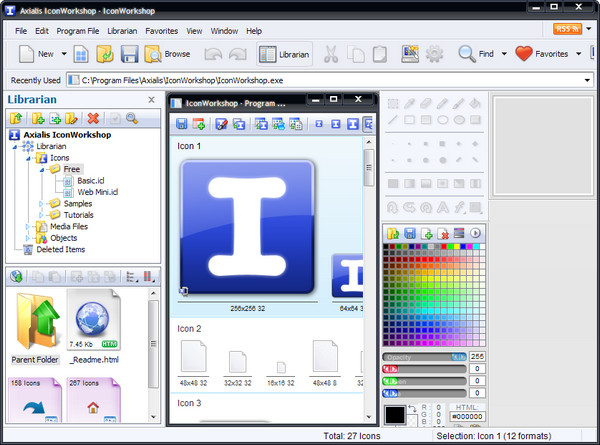Viewport: 600px width, 445px height.
Task: Click the red X delete icon in Librarian
Action: [93, 119]
